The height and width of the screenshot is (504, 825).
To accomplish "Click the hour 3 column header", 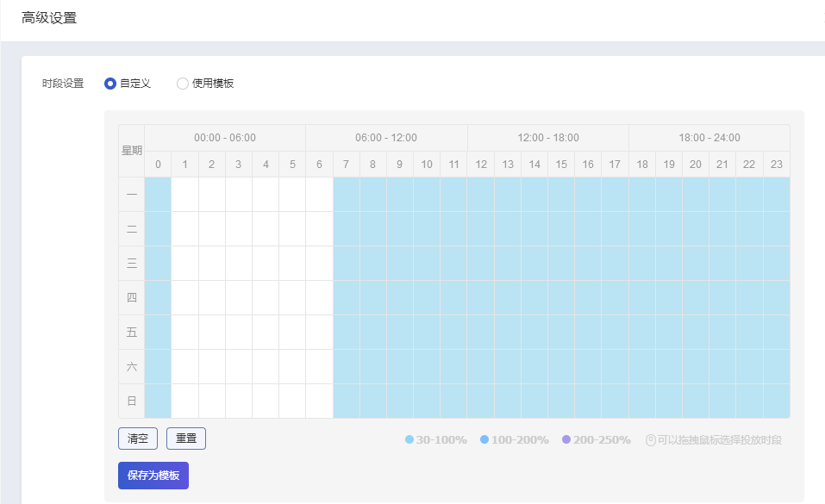I will coord(238,165).
